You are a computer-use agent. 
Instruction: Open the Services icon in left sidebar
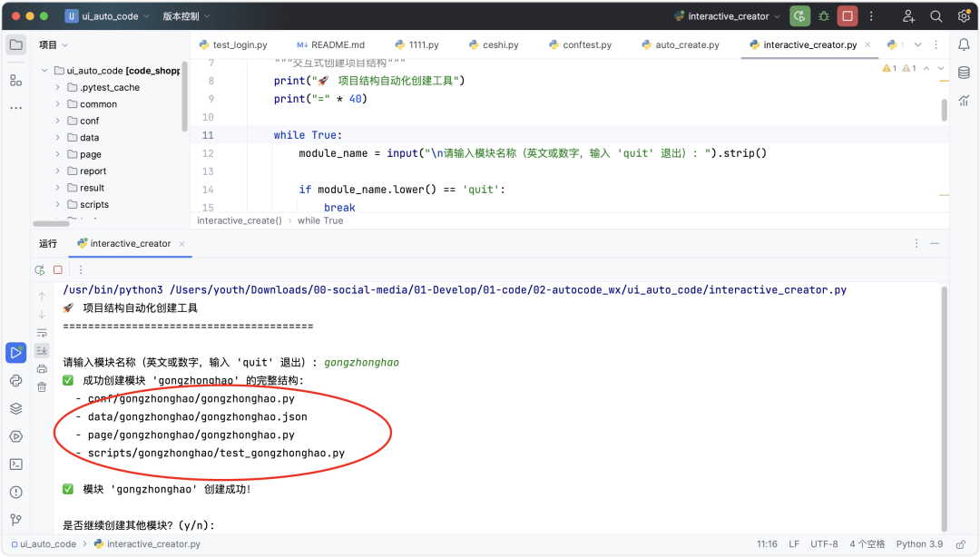(16, 436)
